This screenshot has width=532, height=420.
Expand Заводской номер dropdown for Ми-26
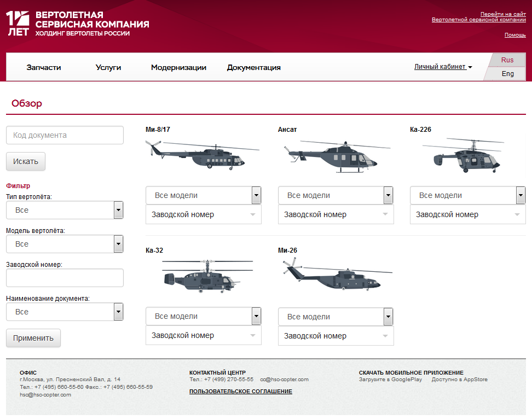(336, 336)
